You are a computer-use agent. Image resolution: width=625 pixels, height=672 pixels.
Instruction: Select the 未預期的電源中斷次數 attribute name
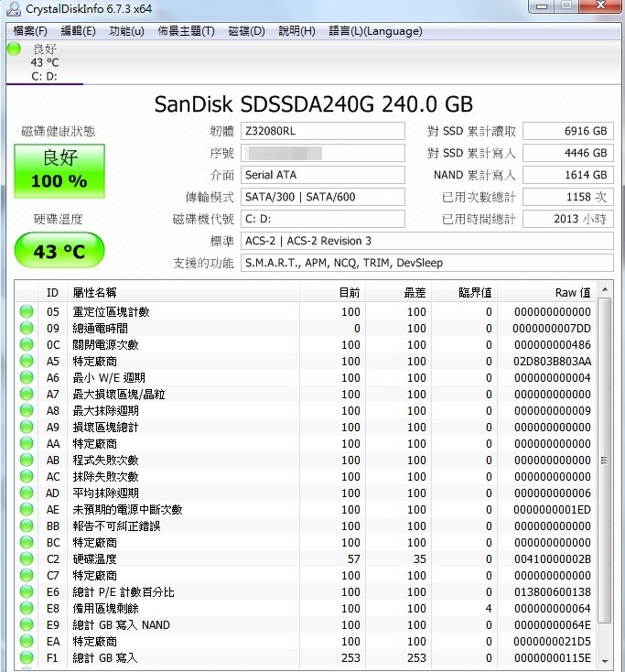(x=128, y=510)
